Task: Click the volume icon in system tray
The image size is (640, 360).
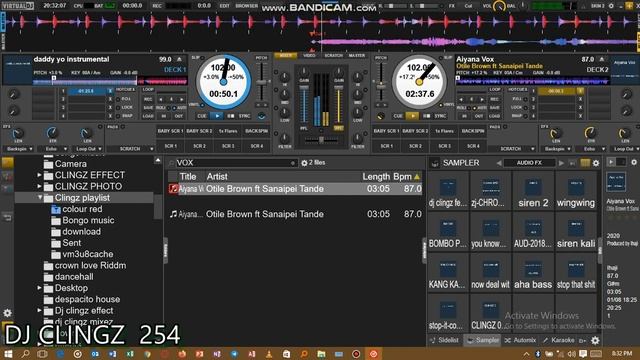Action: click(572, 354)
